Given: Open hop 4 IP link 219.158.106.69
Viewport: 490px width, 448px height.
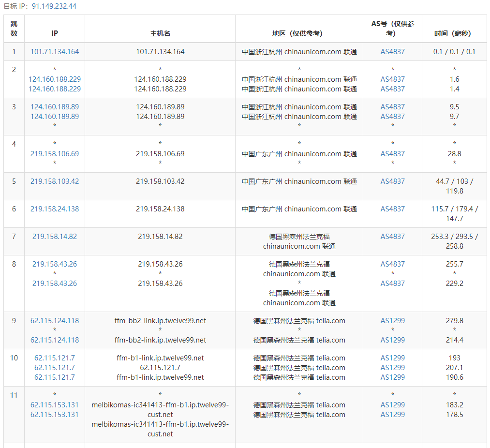Looking at the screenshot, I should coord(55,153).
